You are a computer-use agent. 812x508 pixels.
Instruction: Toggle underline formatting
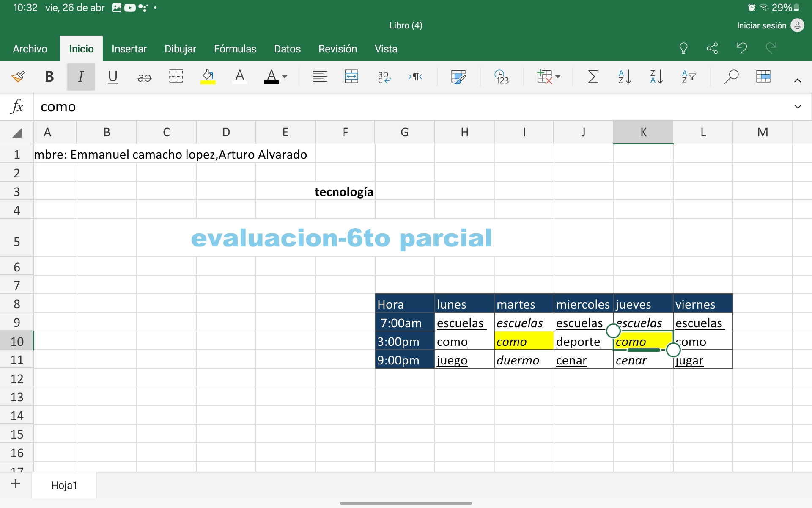tap(112, 77)
